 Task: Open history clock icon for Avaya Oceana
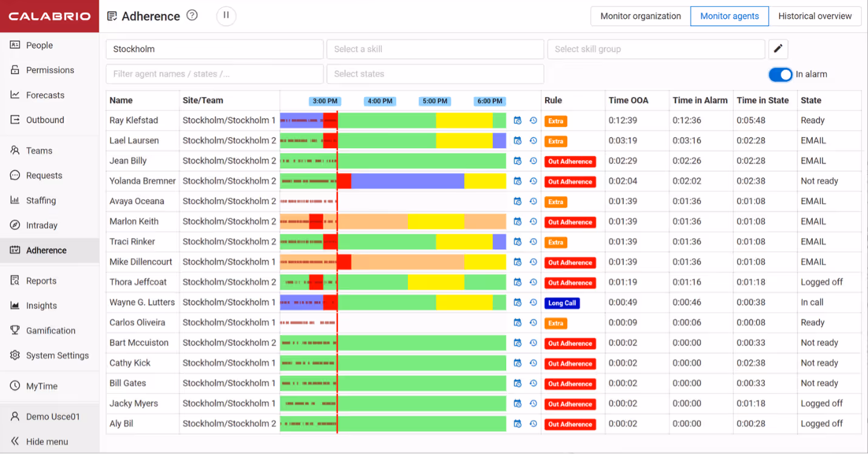(x=533, y=202)
